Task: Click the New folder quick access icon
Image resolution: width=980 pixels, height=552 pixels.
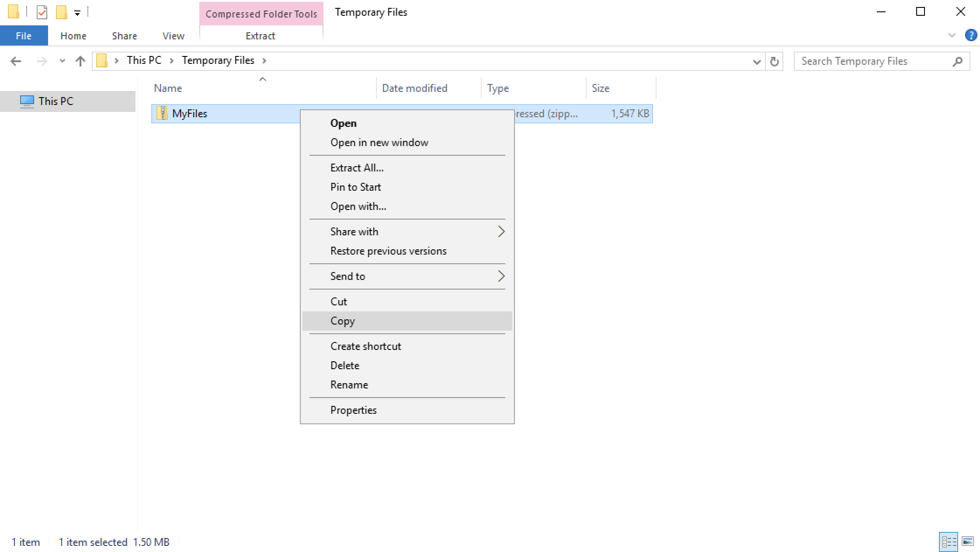Action: click(x=61, y=12)
